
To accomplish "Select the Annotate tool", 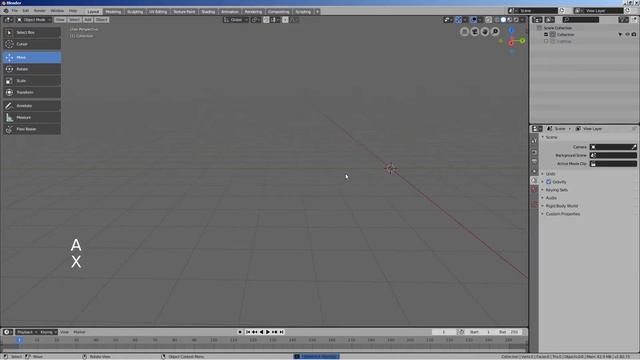I will pyautogui.click(x=32, y=106).
